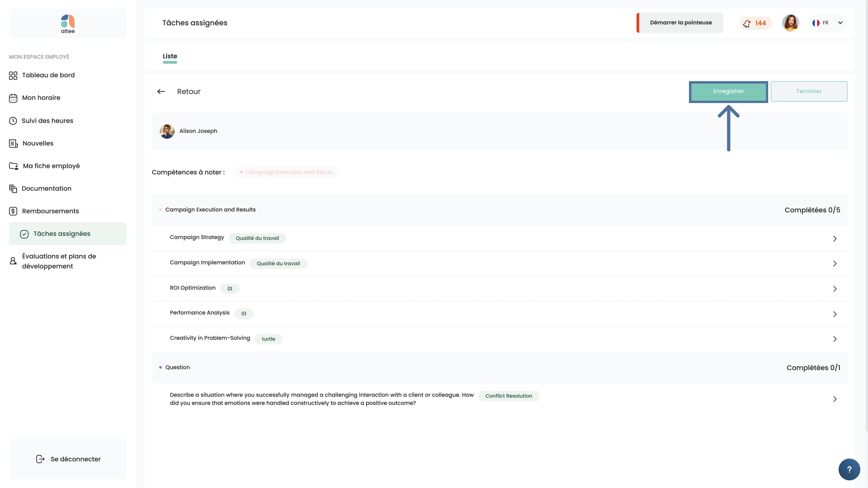Open Évaluations et plans de développement
Screen dimensions: 868x488
point(59,261)
